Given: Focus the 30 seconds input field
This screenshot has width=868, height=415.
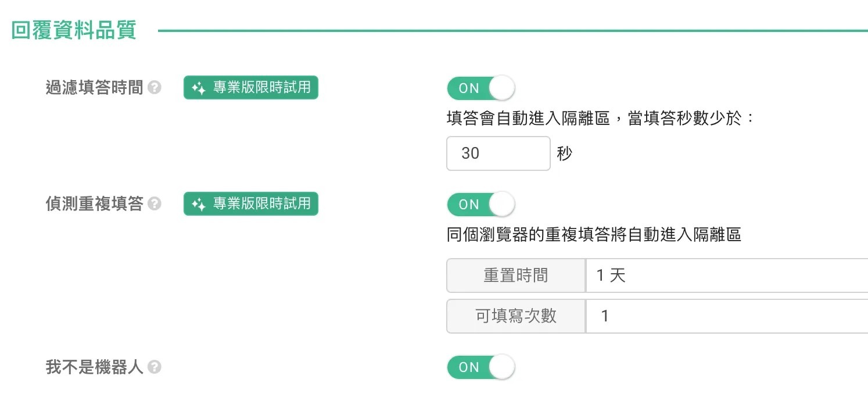Looking at the screenshot, I should pyautogui.click(x=498, y=153).
